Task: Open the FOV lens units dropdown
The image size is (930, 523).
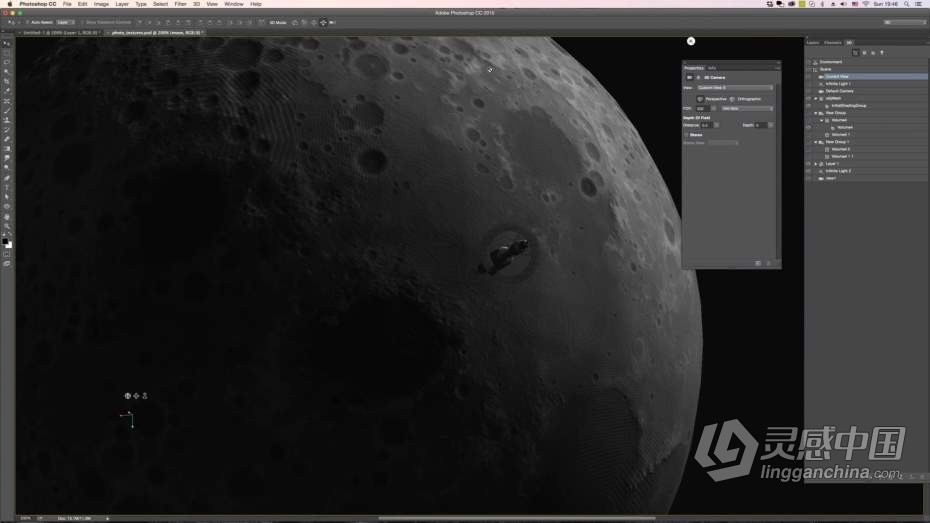Action: [747, 109]
